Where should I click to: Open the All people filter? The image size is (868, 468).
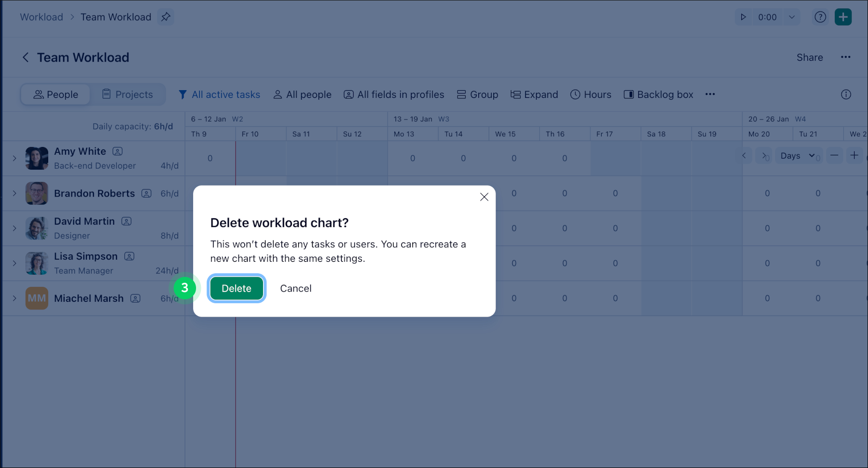(x=302, y=94)
